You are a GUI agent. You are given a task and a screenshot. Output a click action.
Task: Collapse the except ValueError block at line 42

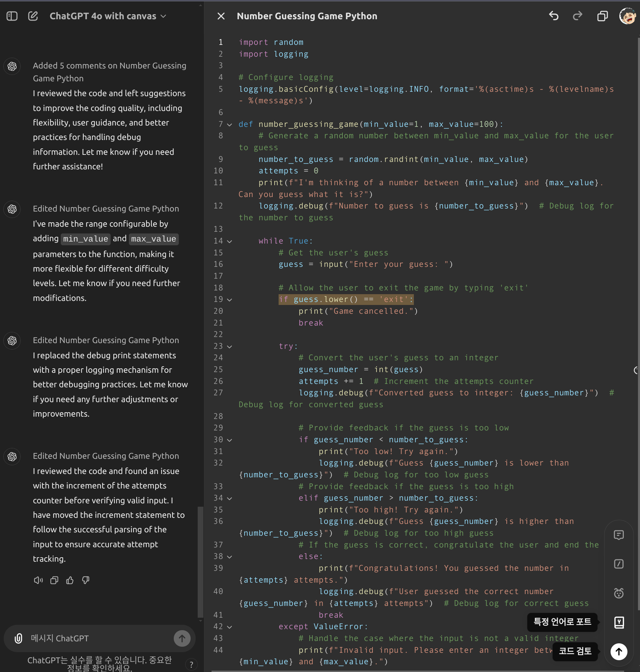(230, 627)
